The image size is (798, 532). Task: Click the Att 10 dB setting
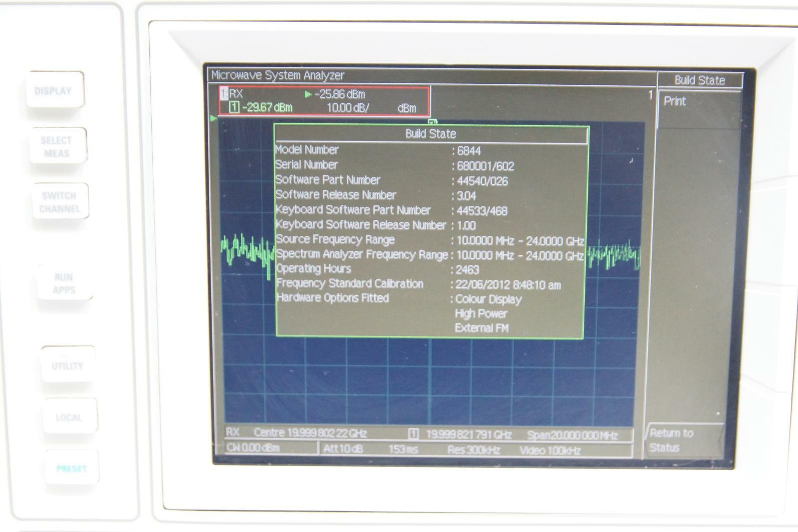click(x=343, y=449)
